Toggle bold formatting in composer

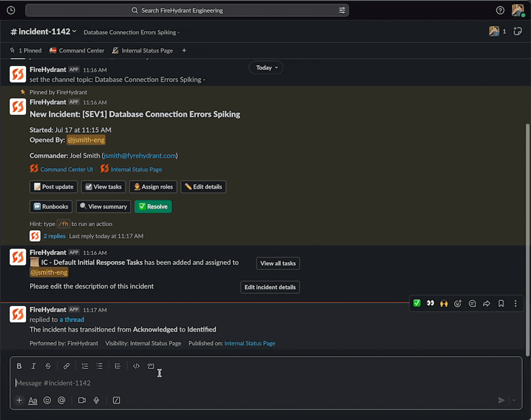click(19, 366)
